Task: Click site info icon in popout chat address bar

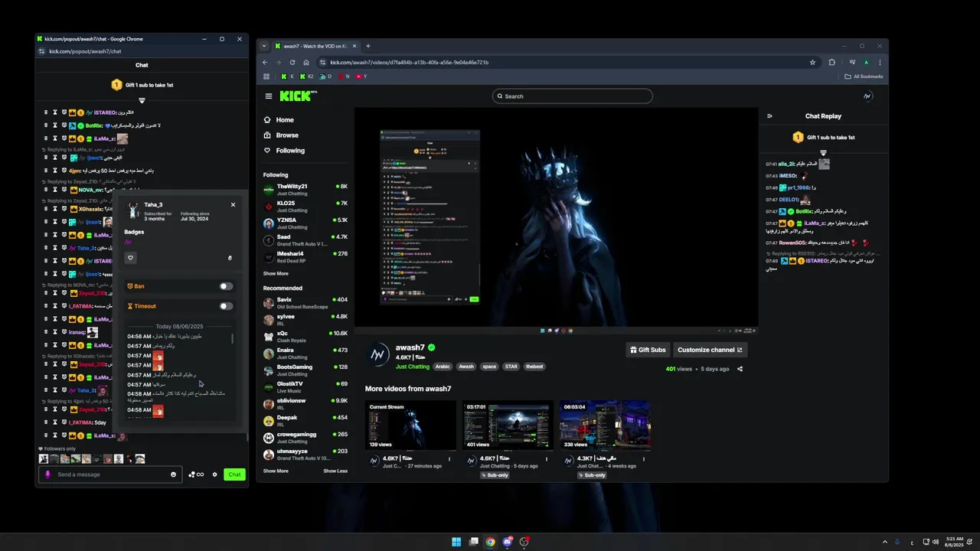Action: tap(42, 51)
